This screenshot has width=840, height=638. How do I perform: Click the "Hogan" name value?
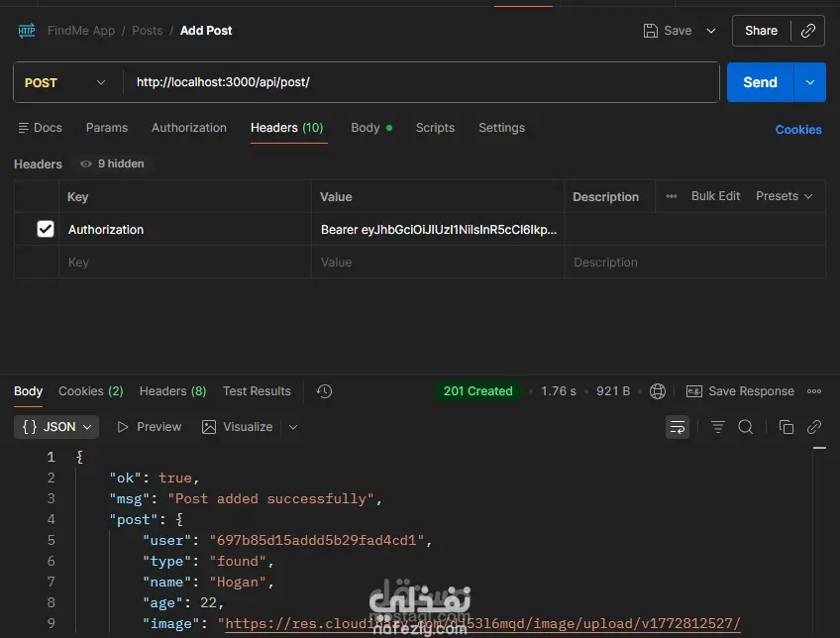[x=238, y=582]
